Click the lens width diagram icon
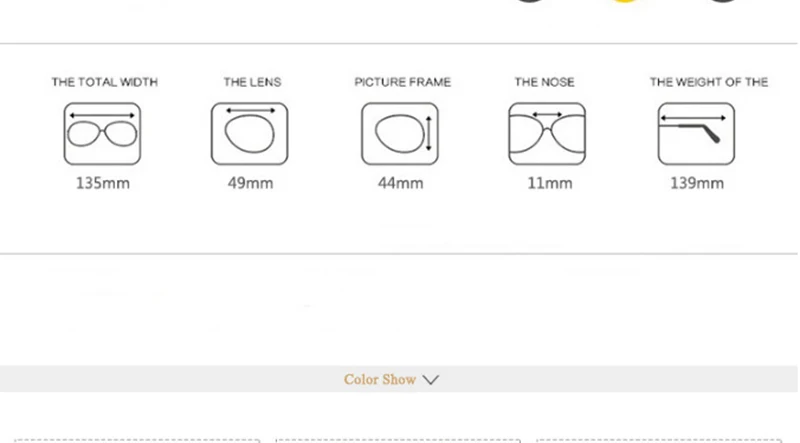This screenshot has width=800, height=443. pyautogui.click(x=249, y=134)
